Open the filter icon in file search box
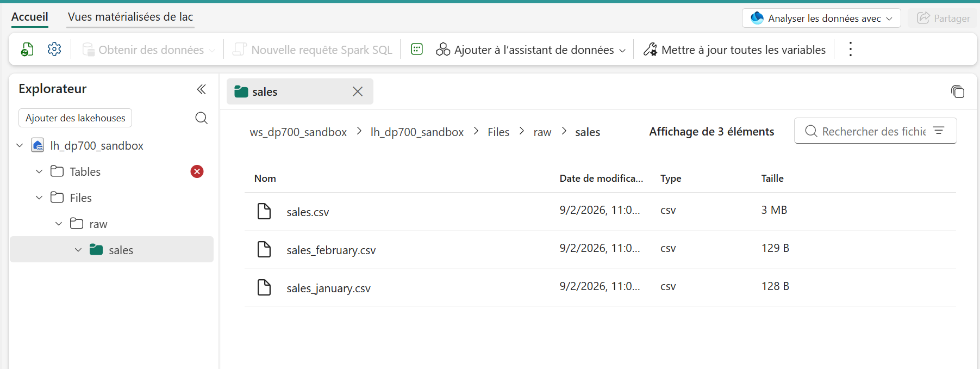 [939, 131]
